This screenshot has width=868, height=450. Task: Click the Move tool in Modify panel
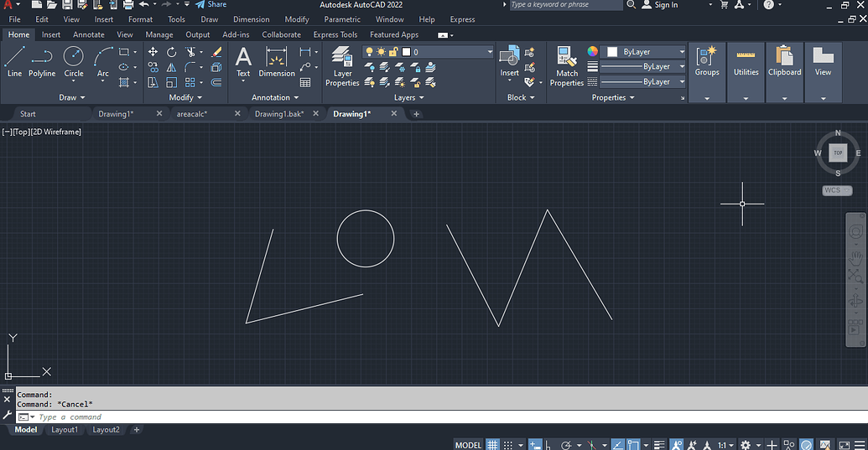[153, 52]
